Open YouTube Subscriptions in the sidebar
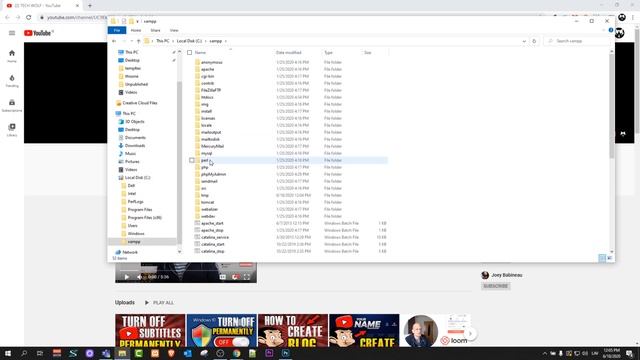 [12, 106]
